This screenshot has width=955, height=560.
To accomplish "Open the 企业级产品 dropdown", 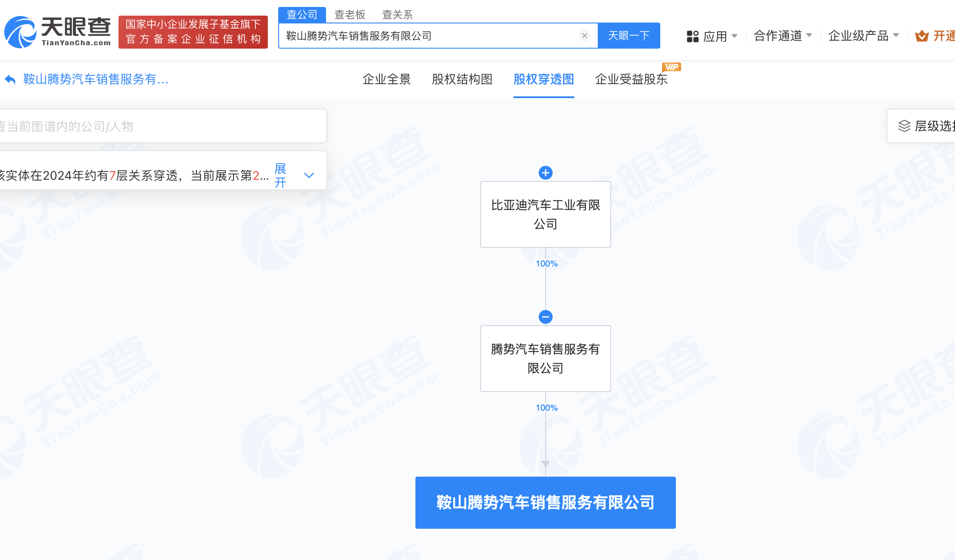I will pos(863,36).
